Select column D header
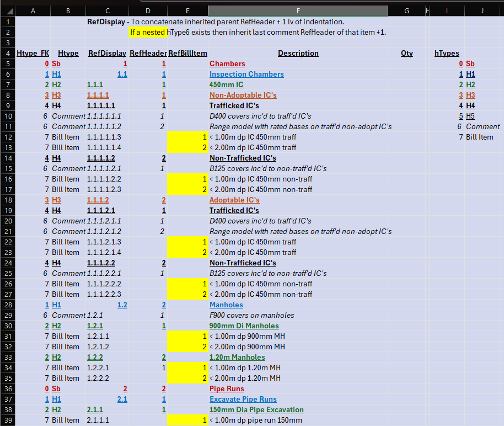Viewport: 504px width, 426px height. tap(148, 11)
